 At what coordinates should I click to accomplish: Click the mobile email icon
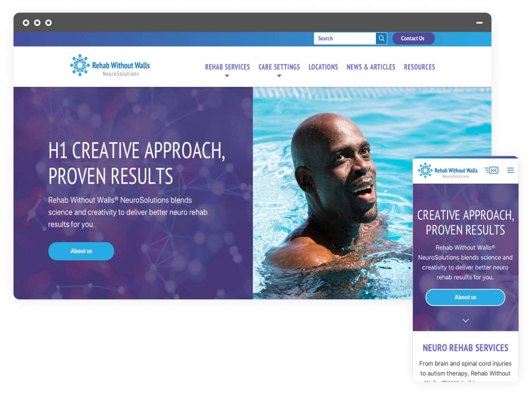click(496, 171)
